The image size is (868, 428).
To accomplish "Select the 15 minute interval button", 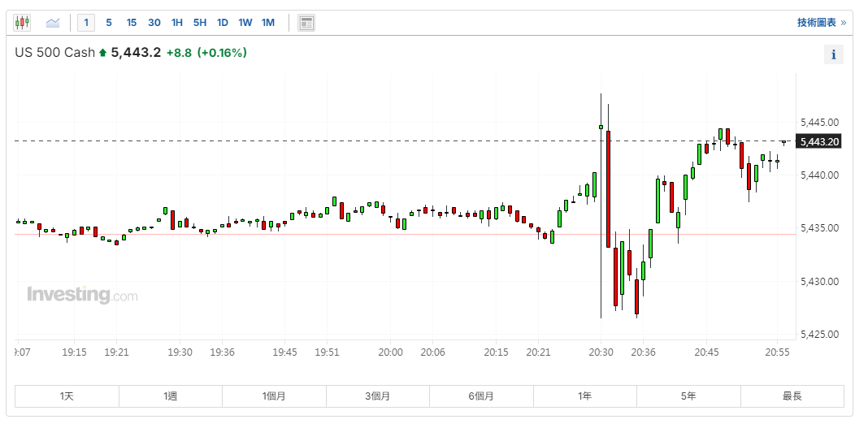I will [x=132, y=23].
